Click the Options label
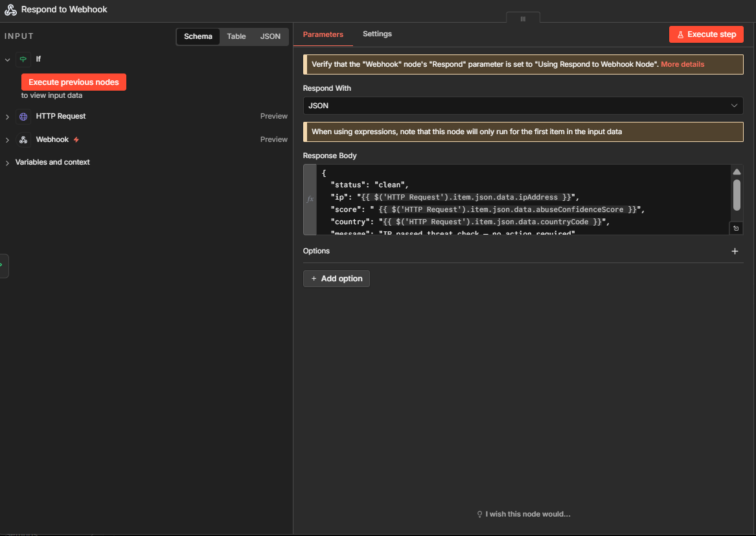Image resolution: width=756 pixels, height=536 pixels. (x=316, y=251)
